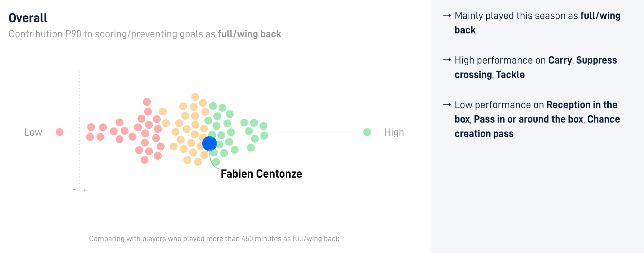The height and width of the screenshot is (253, 644).
Task: Click the Overall heading
Action: [28, 18]
